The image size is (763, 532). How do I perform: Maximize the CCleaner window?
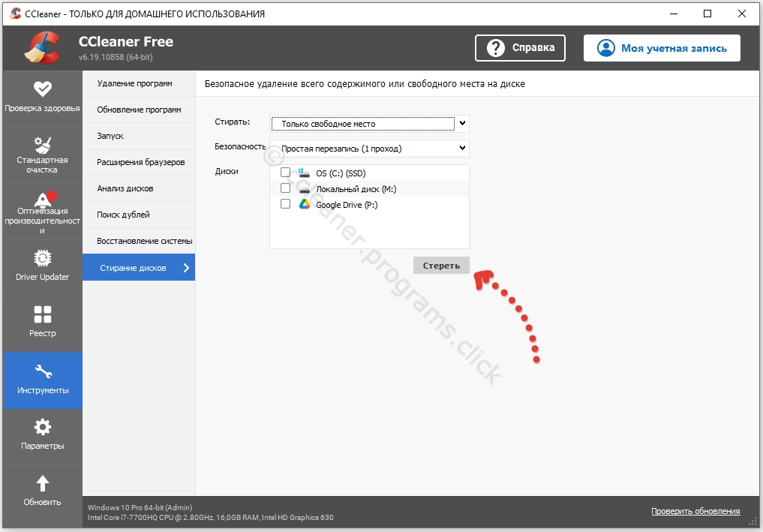(707, 14)
